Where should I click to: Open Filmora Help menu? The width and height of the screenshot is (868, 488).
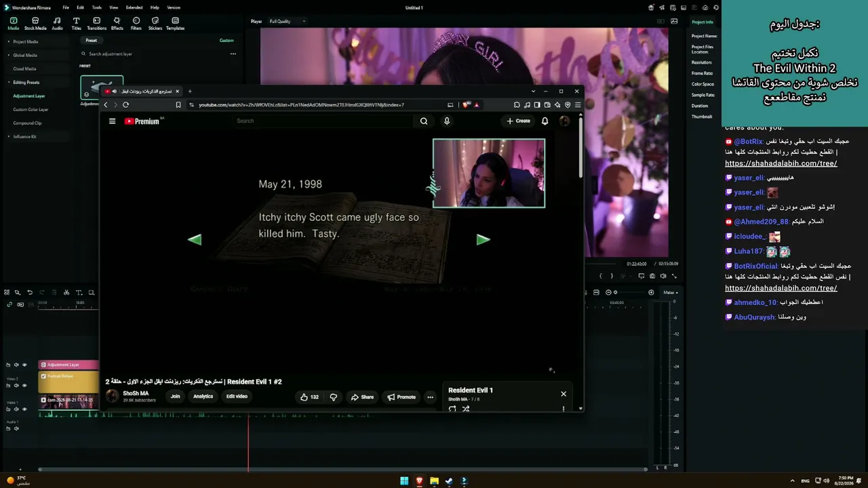155,7
